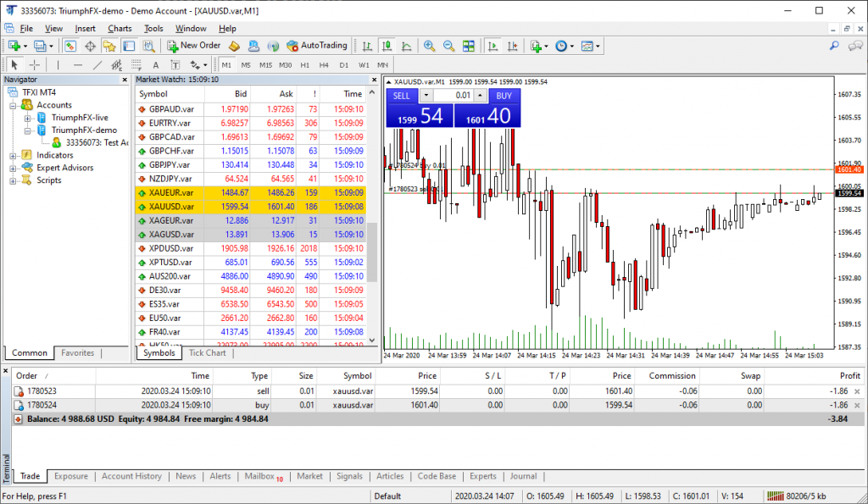
Task: Zoom in on the chart
Action: pos(429,46)
